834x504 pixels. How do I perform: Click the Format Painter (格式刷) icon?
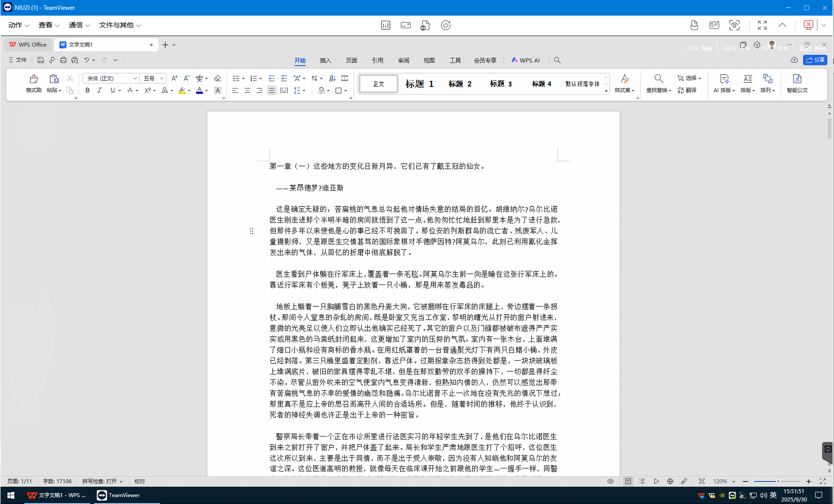pyautogui.click(x=33, y=79)
